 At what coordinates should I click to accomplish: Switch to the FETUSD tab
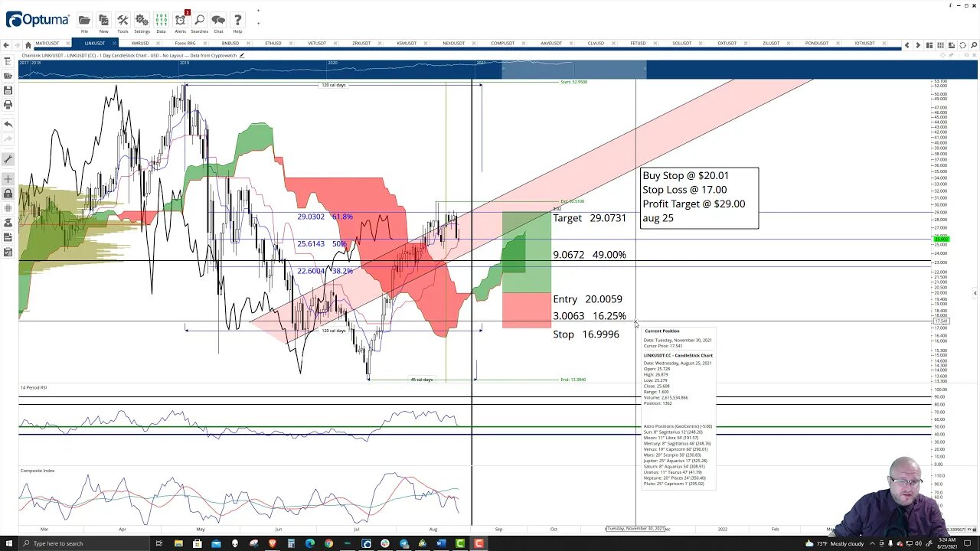[638, 44]
